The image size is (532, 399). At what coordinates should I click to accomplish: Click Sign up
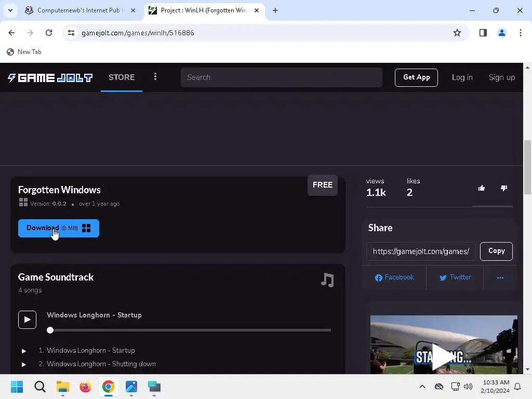click(502, 77)
